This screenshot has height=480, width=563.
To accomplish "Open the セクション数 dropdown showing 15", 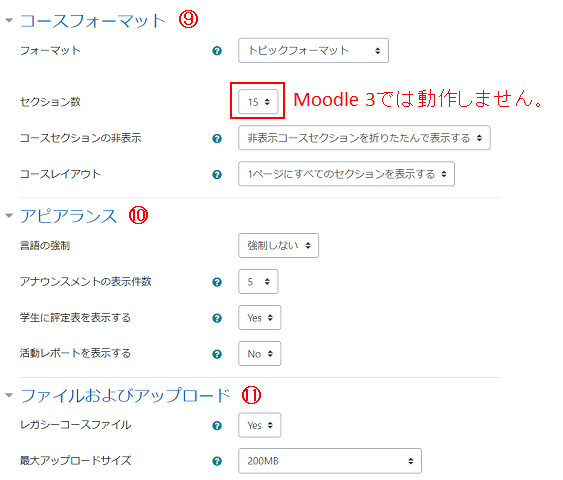I will click(258, 102).
